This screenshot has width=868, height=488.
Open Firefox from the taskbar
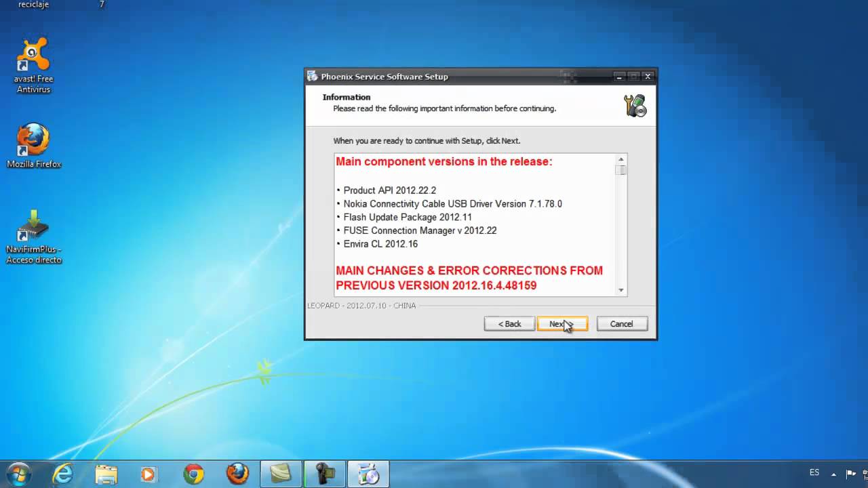[x=237, y=474]
